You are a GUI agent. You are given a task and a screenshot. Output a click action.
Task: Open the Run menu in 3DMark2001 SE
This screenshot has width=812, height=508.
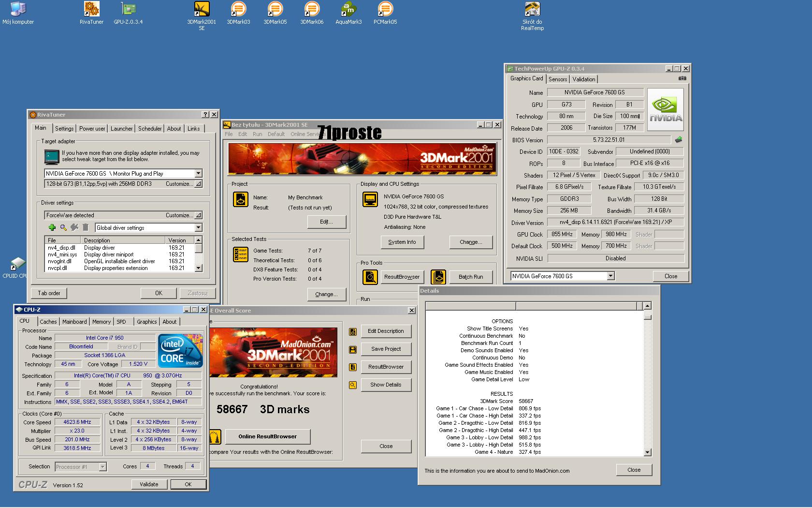pos(257,134)
